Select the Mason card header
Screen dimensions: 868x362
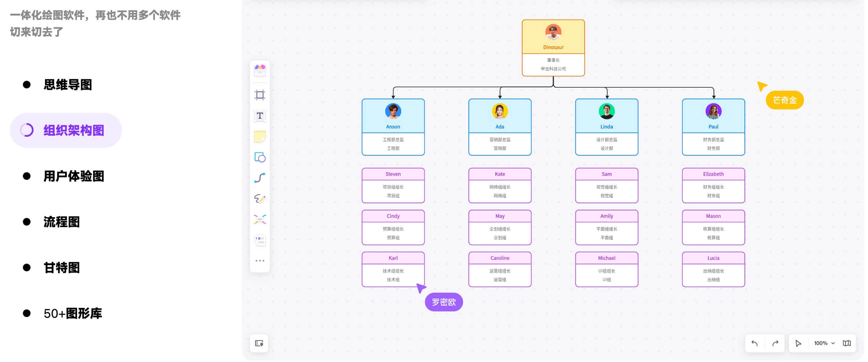(714, 216)
